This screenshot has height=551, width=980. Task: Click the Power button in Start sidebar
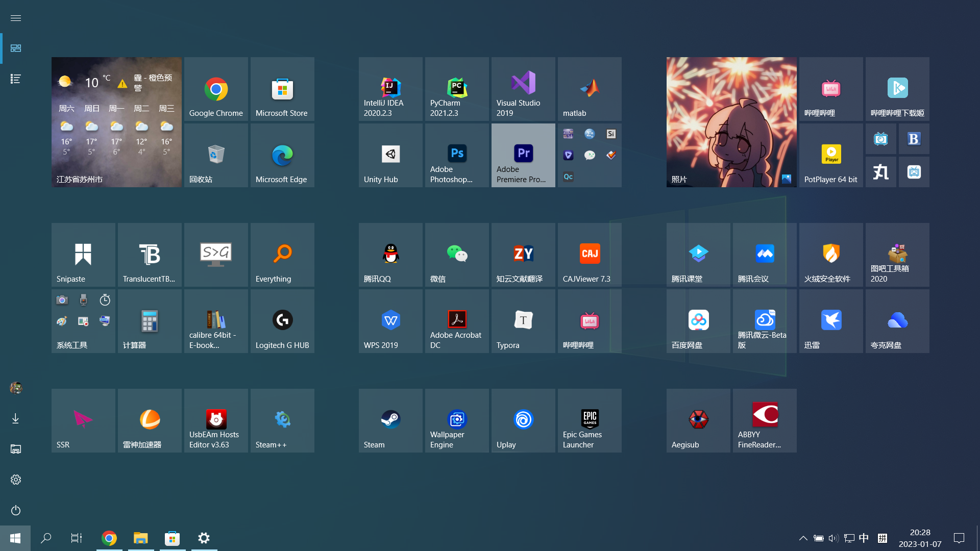pos(16,510)
